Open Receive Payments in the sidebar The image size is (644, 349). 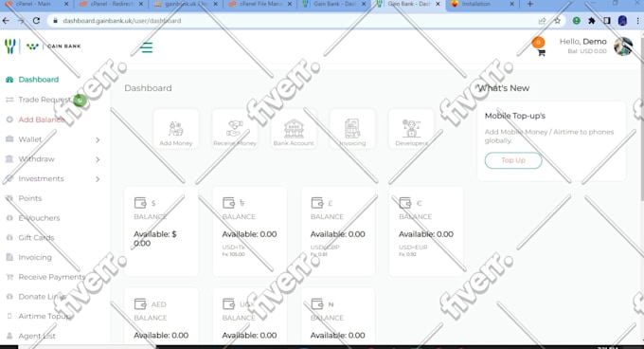tap(52, 277)
